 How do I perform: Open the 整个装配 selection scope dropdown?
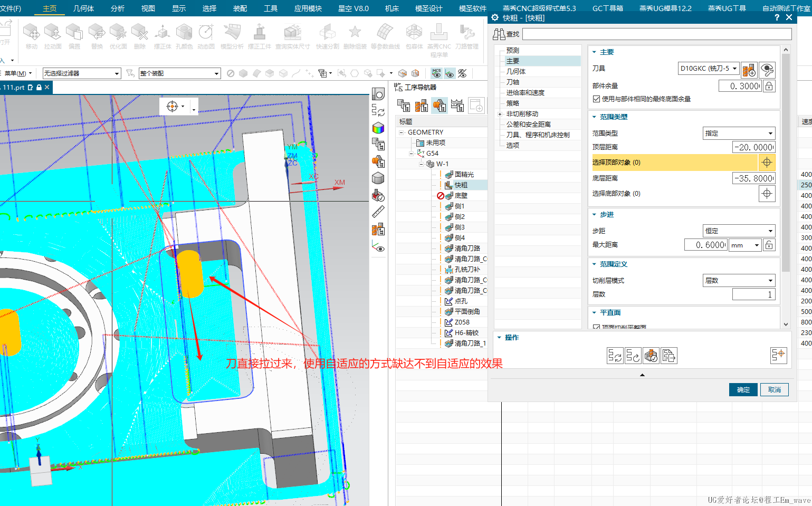(x=179, y=73)
